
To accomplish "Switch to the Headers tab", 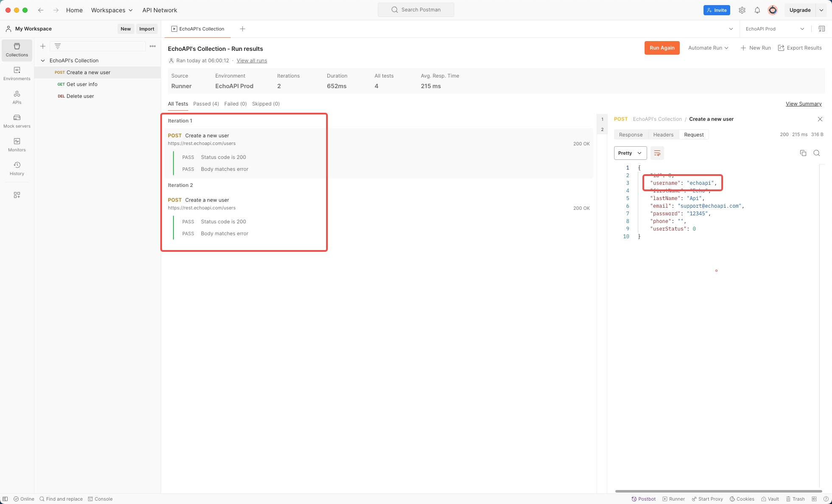I will click(663, 135).
